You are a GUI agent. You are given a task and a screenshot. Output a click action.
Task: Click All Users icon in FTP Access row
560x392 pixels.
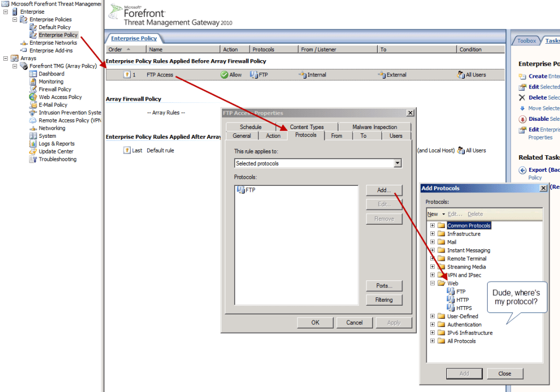pos(461,74)
